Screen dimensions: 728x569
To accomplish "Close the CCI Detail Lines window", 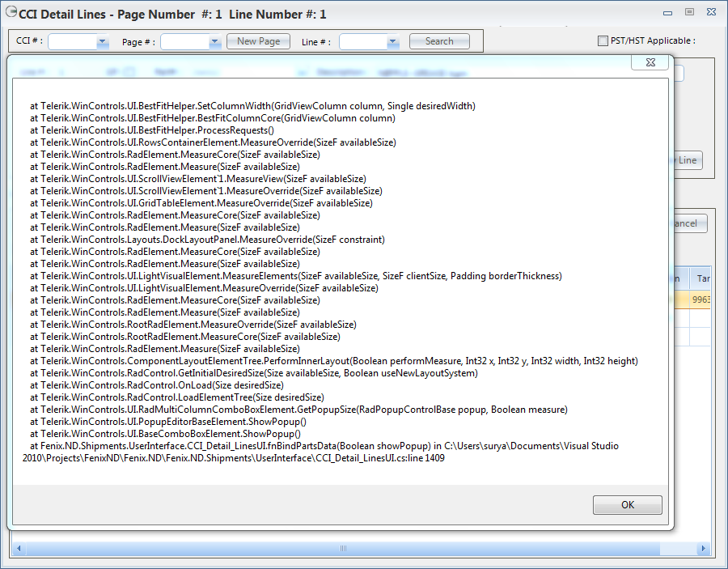I will point(711,12).
